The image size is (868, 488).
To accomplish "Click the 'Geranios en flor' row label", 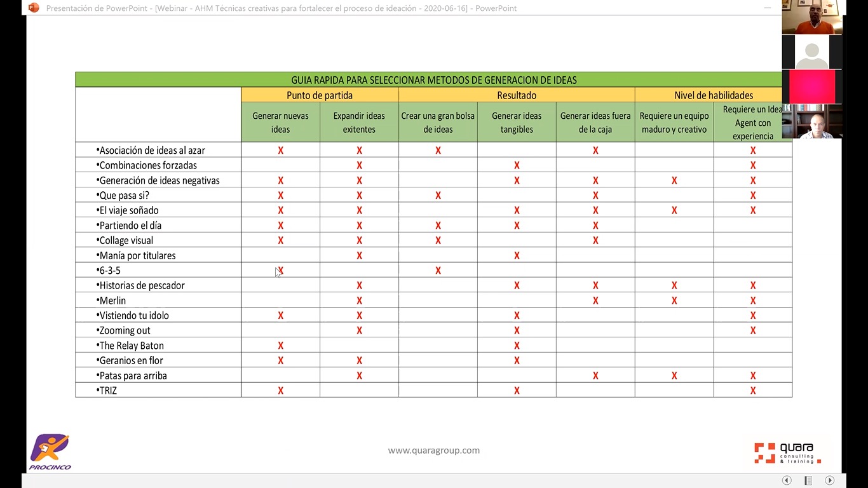I will [x=130, y=361].
